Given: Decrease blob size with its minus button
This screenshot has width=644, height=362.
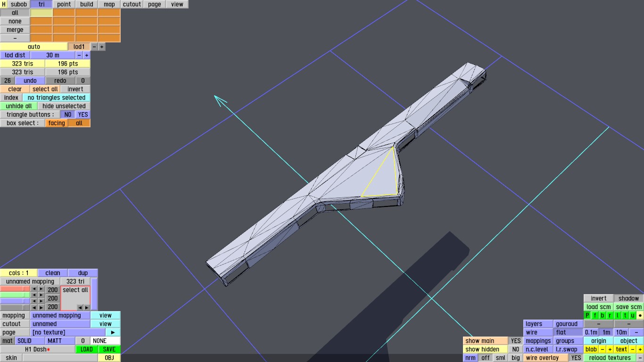Looking at the screenshot, I should (x=603, y=349).
